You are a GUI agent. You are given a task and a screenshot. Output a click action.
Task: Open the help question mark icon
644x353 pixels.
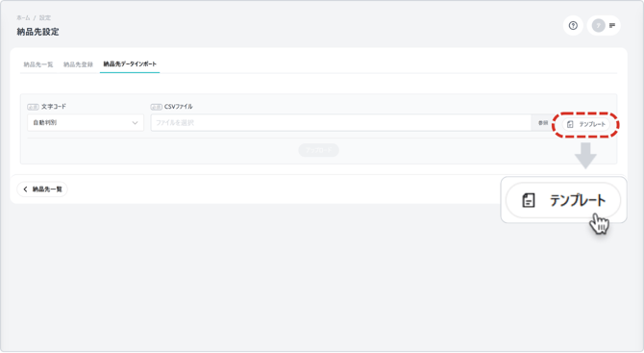(x=573, y=25)
